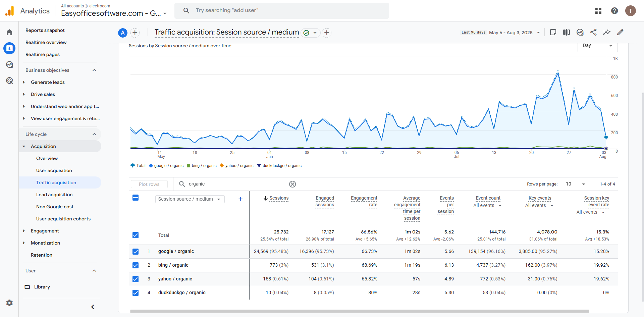644x317 pixels.
Task: Toggle bing / organic legend swatch
Action: 189,166
